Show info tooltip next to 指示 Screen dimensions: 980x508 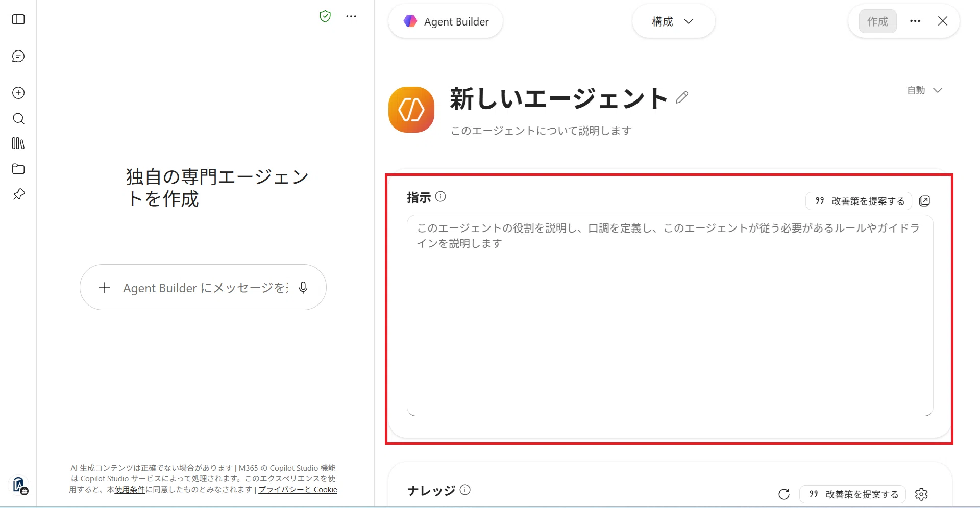[x=440, y=196]
